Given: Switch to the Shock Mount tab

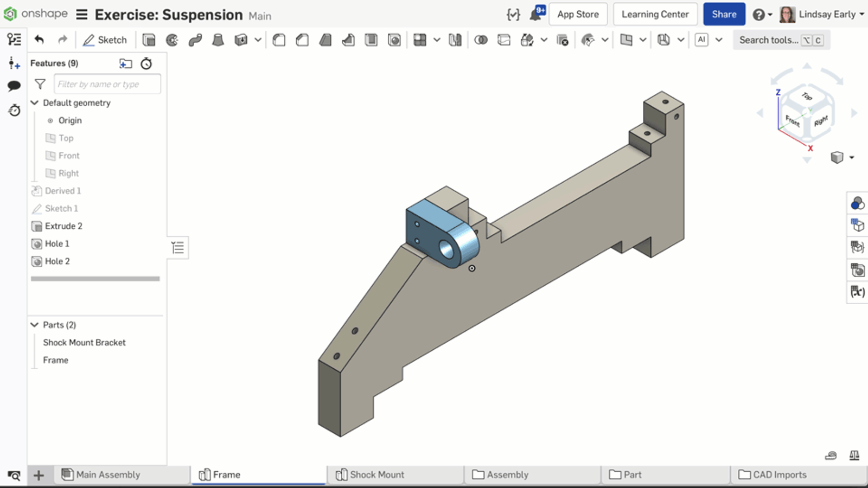Looking at the screenshot, I should [376, 474].
